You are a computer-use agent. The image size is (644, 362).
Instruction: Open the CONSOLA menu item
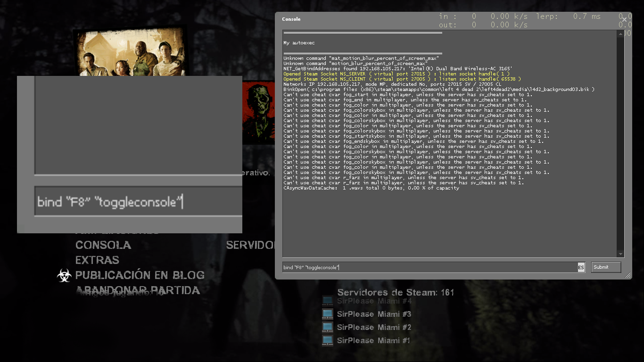tap(103, 245)
